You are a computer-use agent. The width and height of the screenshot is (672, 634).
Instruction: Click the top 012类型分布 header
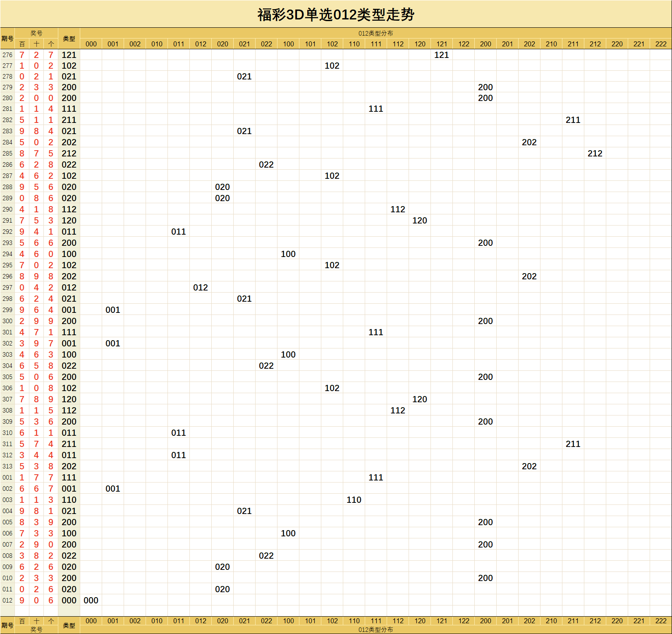pyautogui.click(x=375, y=33)
